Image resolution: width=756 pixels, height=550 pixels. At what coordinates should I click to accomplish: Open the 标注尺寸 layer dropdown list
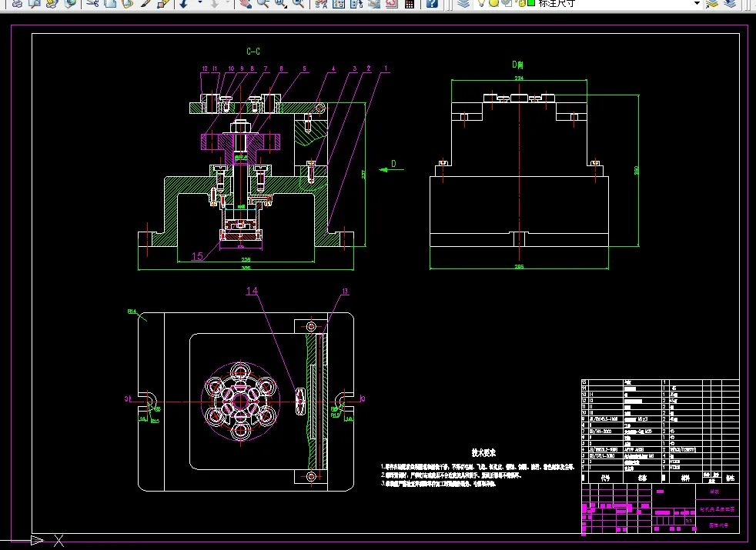click(x=697, y=3)
